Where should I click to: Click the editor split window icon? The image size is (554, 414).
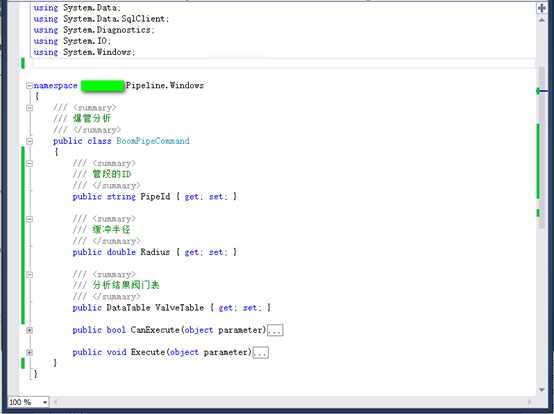point(541,8)
